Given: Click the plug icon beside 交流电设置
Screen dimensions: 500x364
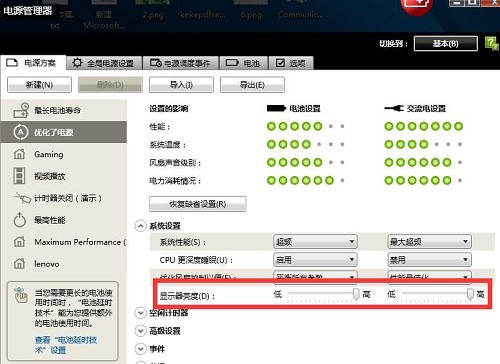Looking at the screenshot, I should click(394, 108).
